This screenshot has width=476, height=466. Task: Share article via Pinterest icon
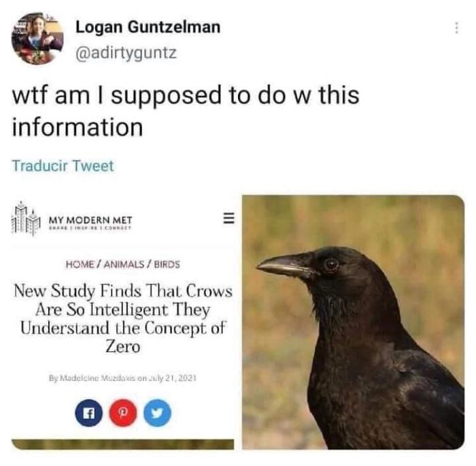123,413
